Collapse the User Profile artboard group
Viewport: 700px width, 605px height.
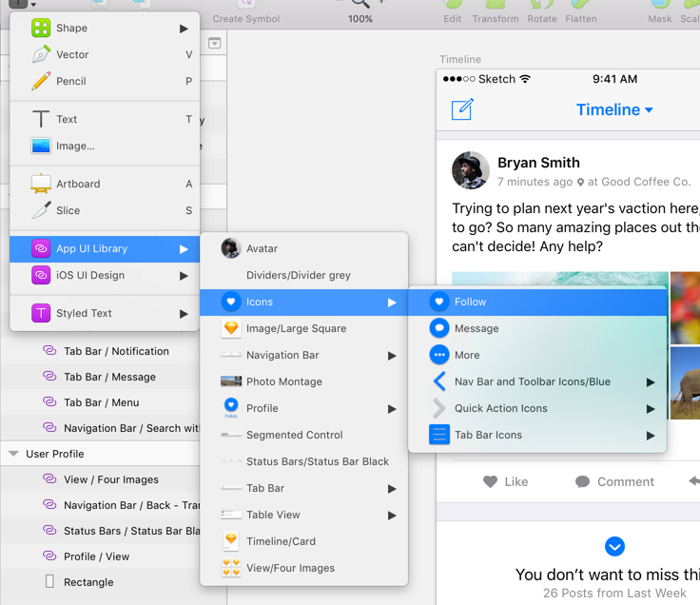14,454
